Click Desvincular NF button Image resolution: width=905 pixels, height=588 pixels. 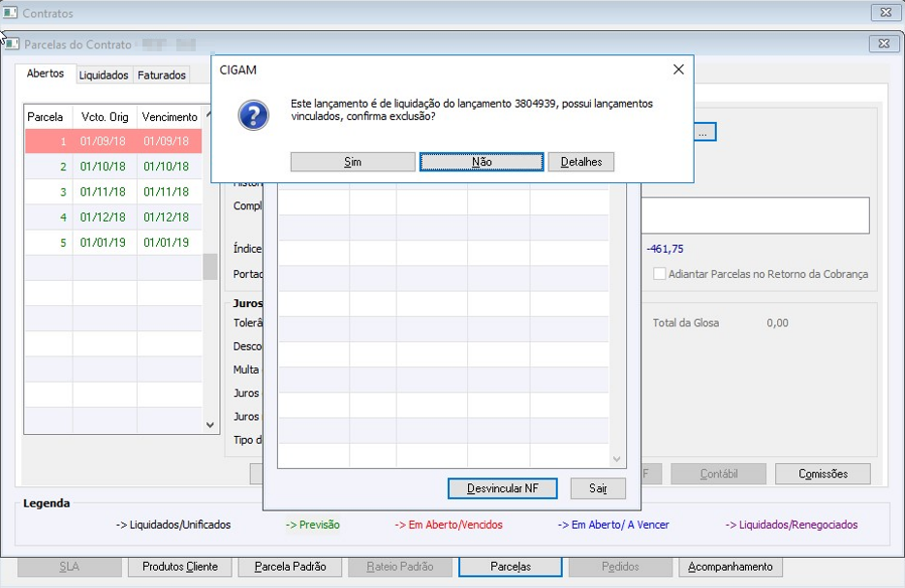tap(502, 488)
